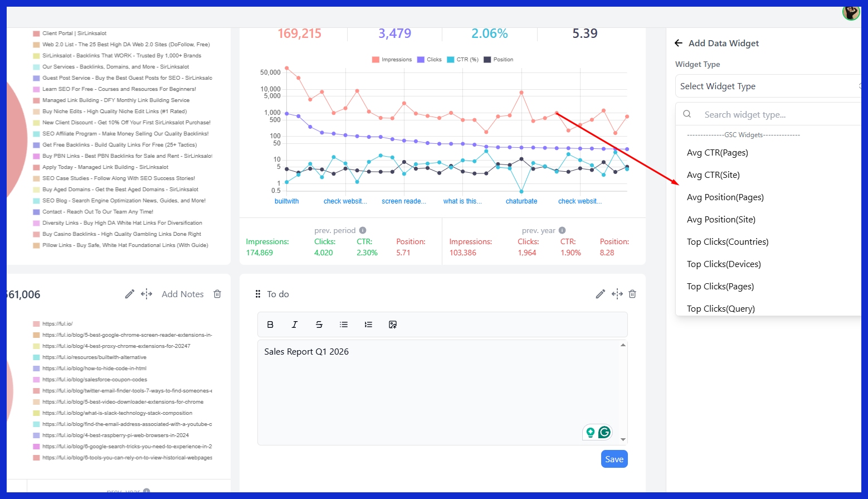Click the insert image icon in the editor
The width and height of the screenshot is (868, 499).
pyautogui.click(x=393, y=324)
